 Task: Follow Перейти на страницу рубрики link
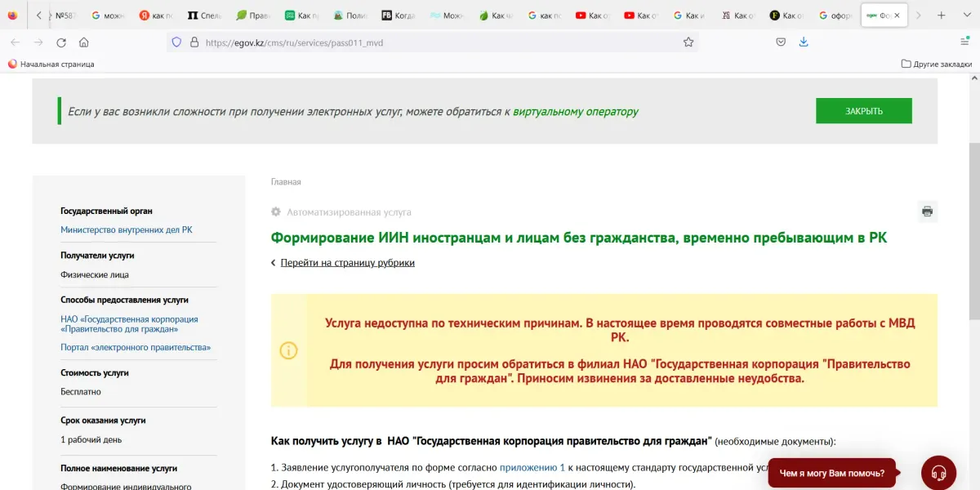[348, 263]
